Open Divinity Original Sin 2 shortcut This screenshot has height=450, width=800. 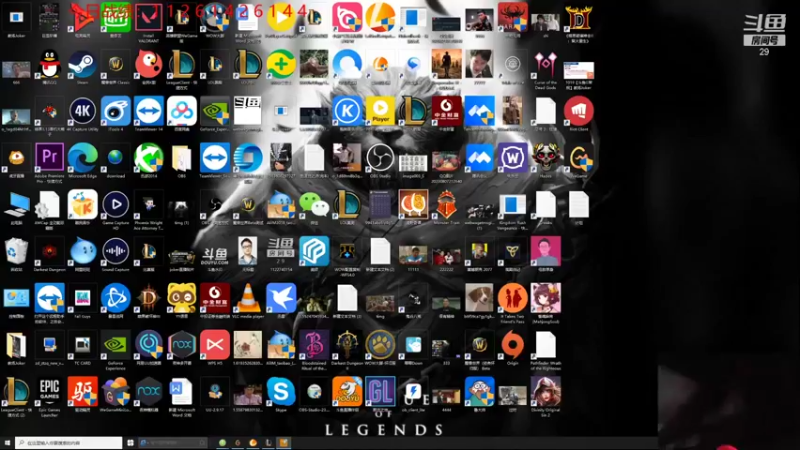(x=545, y=392)
